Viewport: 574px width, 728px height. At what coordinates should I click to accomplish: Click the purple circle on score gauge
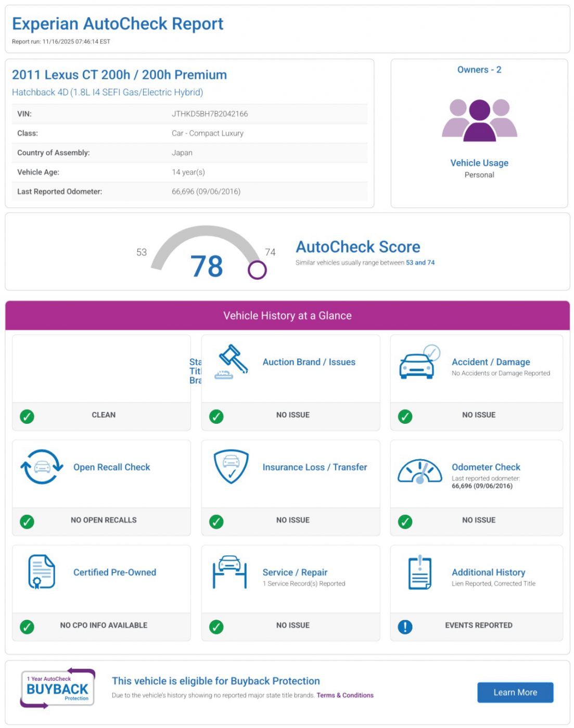[x=257, y=270]
